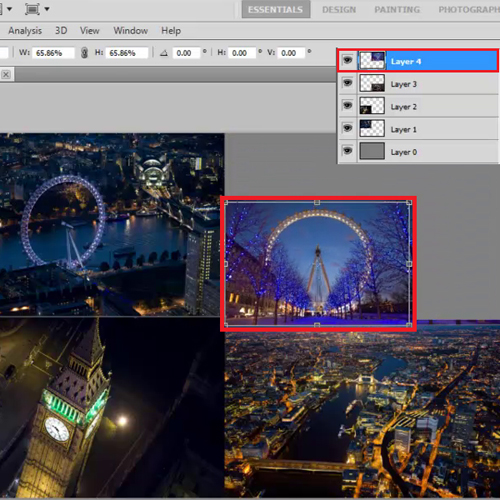
Task: Toggle Layer 0 visibility eye
Action: click(x=347, y=151)
